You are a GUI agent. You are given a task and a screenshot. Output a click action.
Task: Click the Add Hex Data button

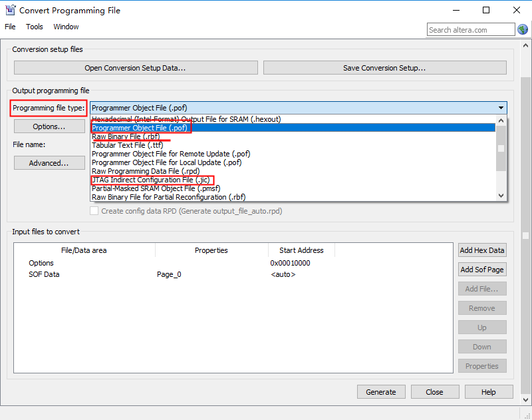click(481, 250)
